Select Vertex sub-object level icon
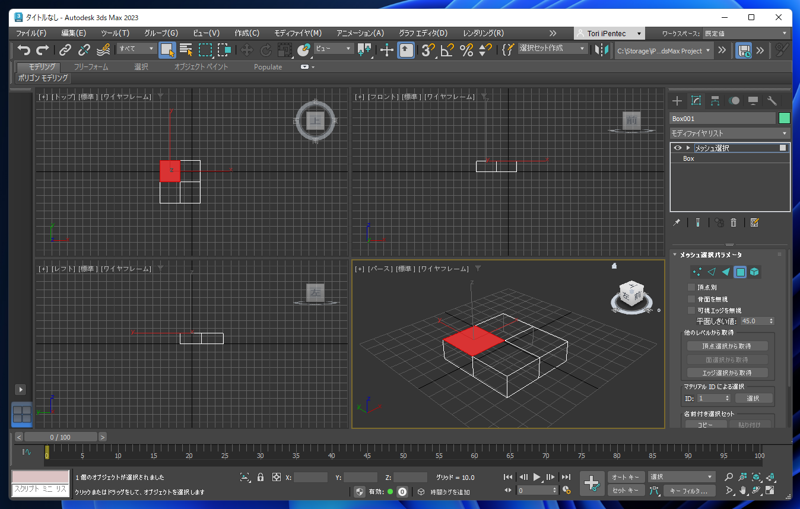This screenshot has width=800, height=509. tap(697, 272)
